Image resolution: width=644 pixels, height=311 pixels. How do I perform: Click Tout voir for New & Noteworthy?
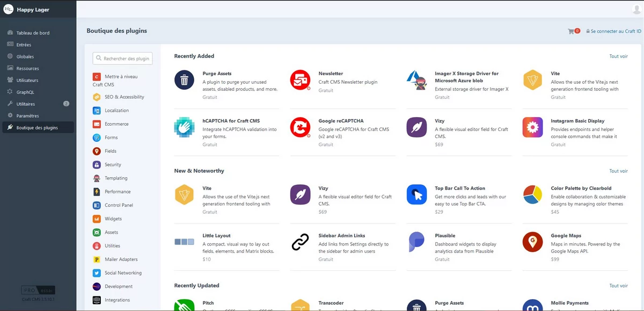coord(618,171)
